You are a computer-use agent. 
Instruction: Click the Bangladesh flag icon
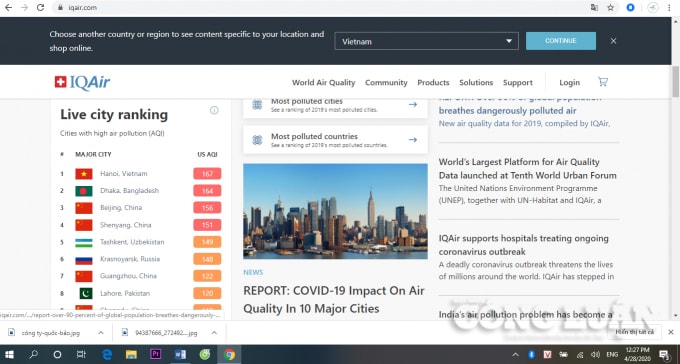(x=84, y=191)
